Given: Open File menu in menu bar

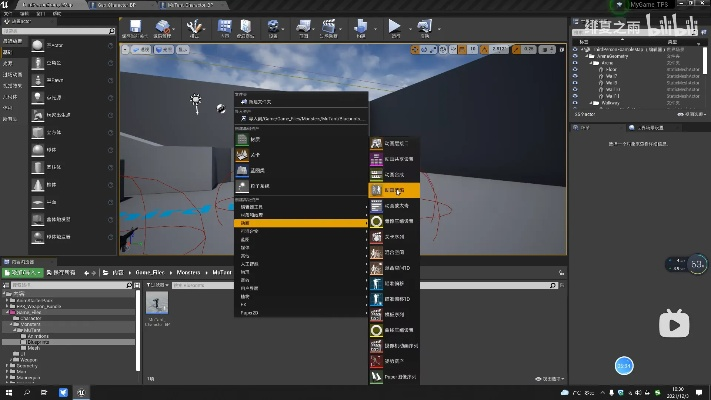Looking at the screenshot, I should point(8,14).
